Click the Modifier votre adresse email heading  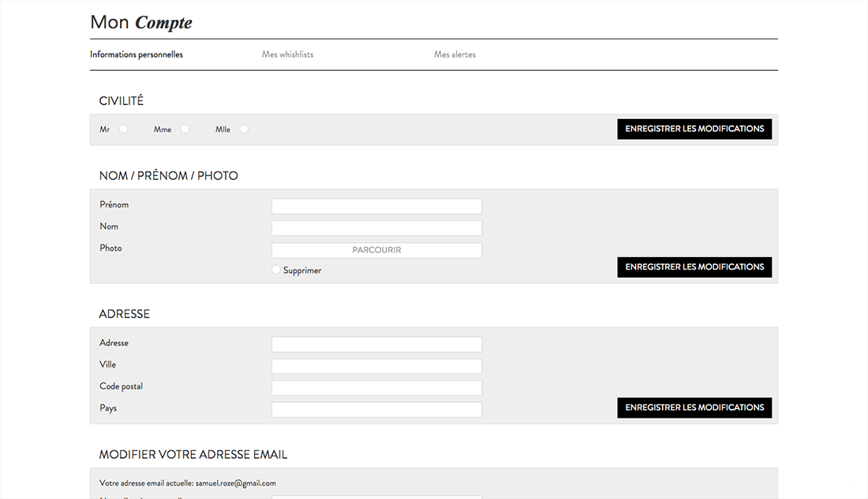click(193, 455)
